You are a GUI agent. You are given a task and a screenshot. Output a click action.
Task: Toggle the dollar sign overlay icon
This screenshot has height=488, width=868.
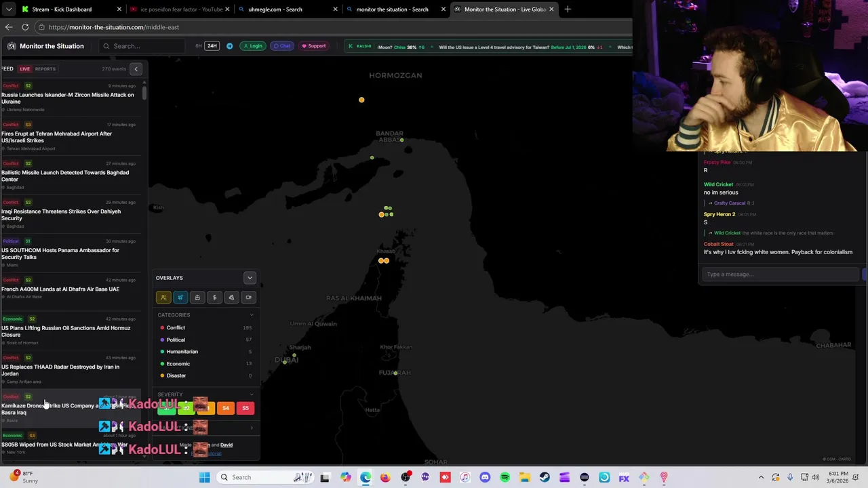pos(214,297)
